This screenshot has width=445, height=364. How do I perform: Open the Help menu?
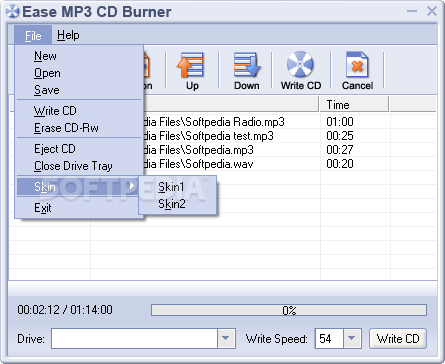point(68,35)
